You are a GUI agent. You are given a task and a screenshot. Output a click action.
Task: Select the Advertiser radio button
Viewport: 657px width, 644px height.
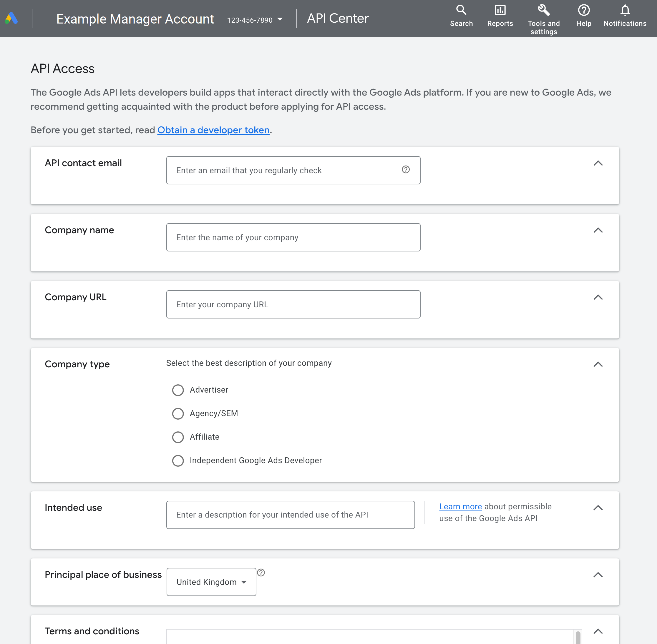(x=178, y=390)
